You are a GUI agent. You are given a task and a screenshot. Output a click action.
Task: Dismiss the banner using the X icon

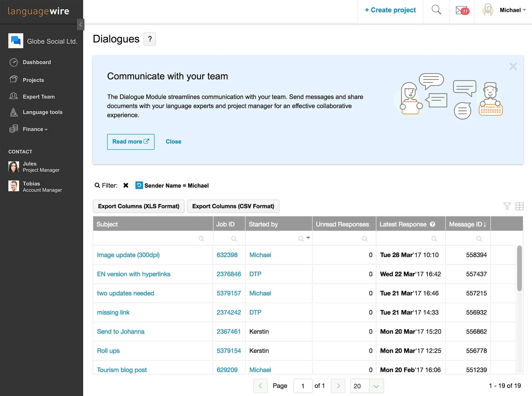(x=513, y=67)
